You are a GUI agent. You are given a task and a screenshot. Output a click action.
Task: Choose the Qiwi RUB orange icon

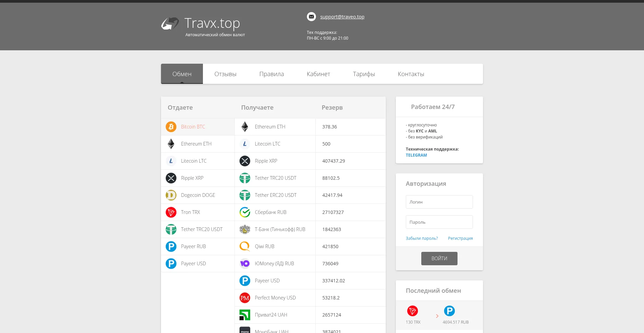point(245,246)
